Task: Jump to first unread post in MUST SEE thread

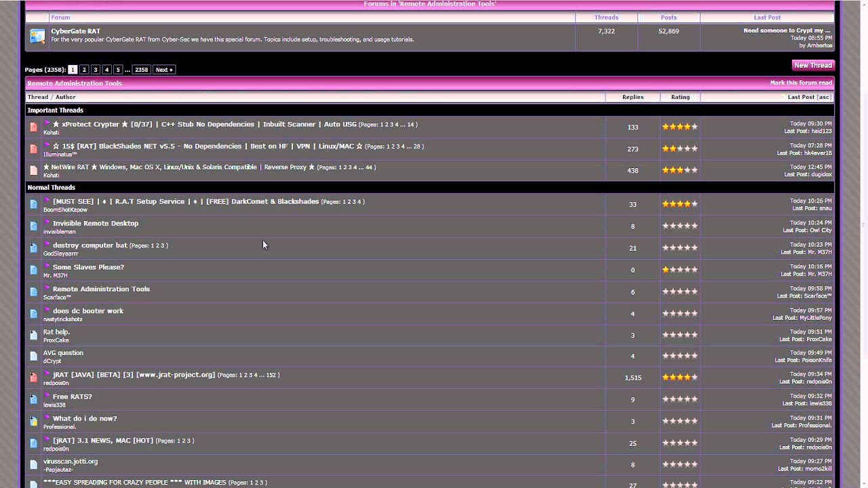Action: pyautogui.click(x=47, y=201)
